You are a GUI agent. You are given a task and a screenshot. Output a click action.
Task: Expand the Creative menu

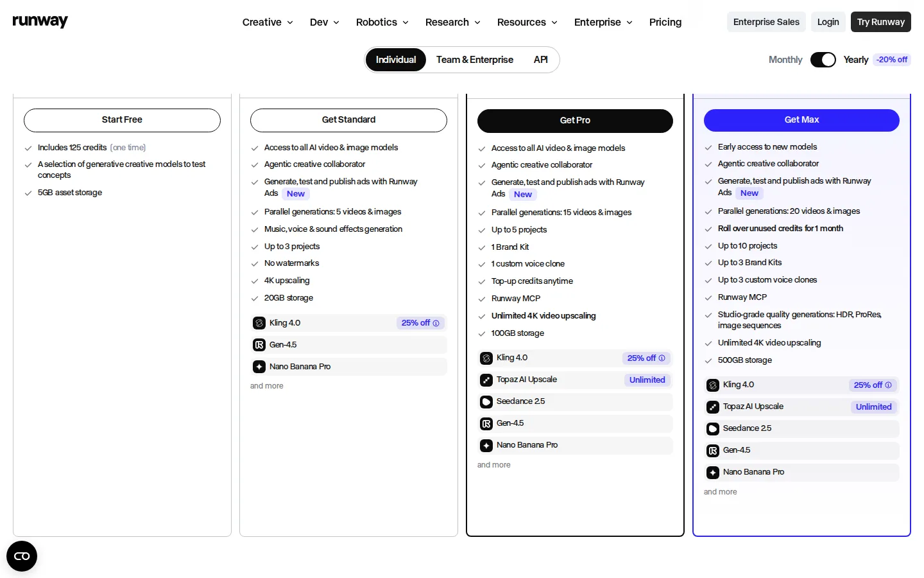[268, 22]
